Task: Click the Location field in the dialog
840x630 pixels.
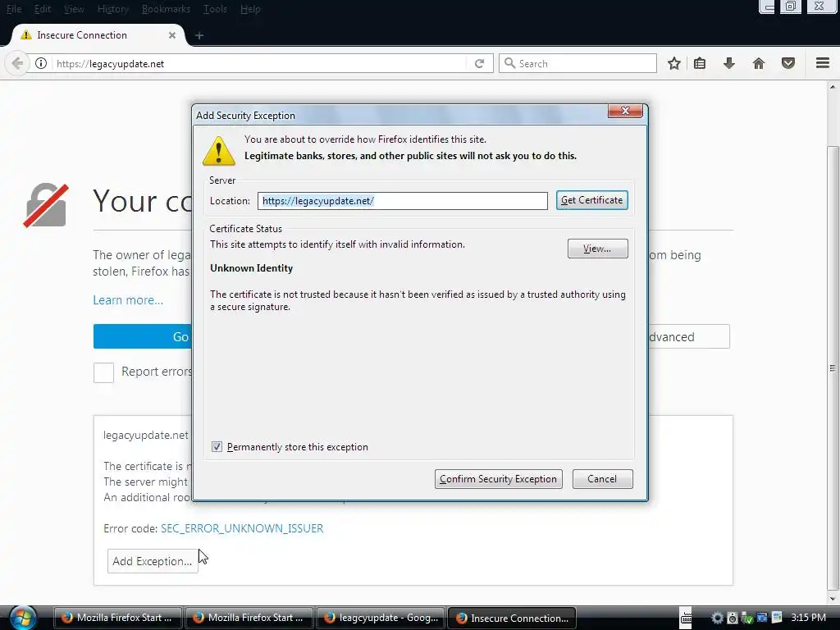Action: [x=402, y=201]
